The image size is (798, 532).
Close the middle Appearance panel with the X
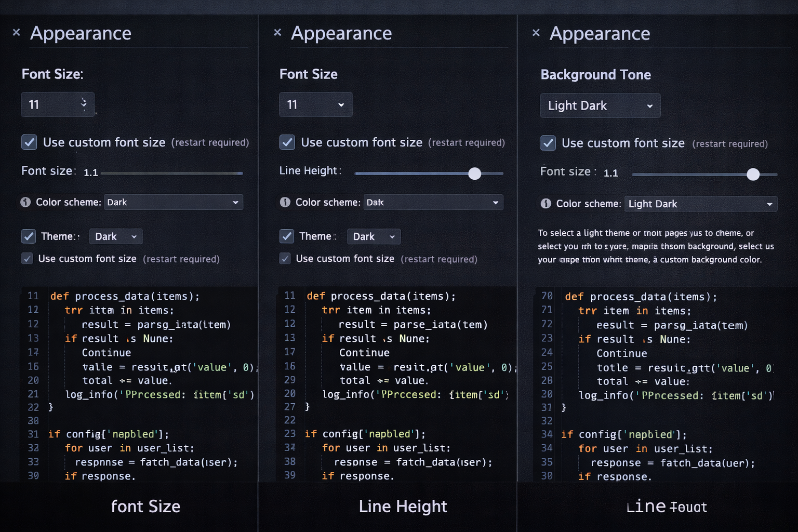277,32
